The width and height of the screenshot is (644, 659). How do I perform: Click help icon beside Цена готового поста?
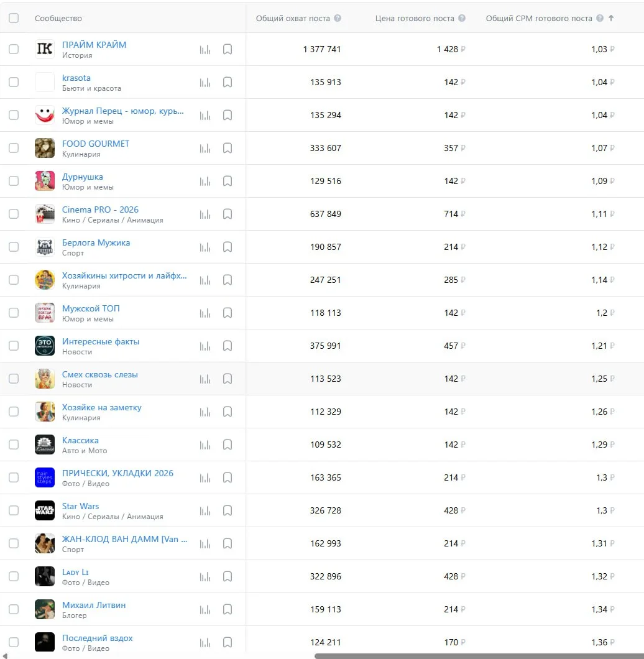point(462,18)
